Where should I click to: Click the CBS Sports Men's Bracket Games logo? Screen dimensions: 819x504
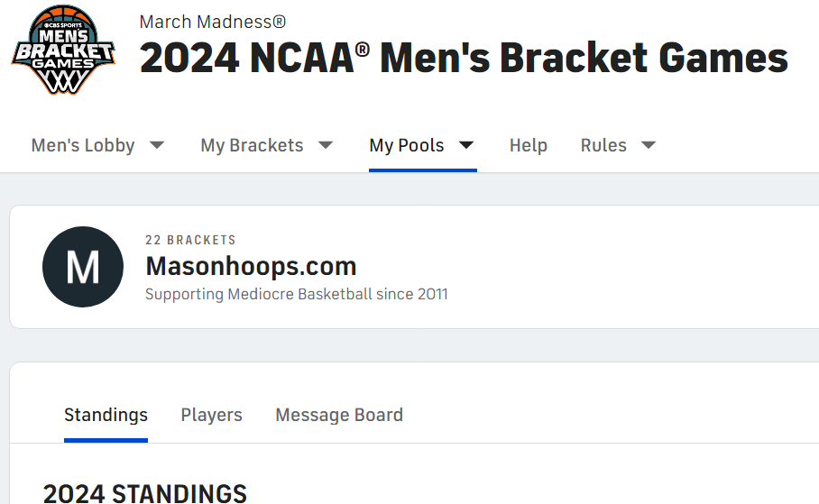click(x=63, y=50)
